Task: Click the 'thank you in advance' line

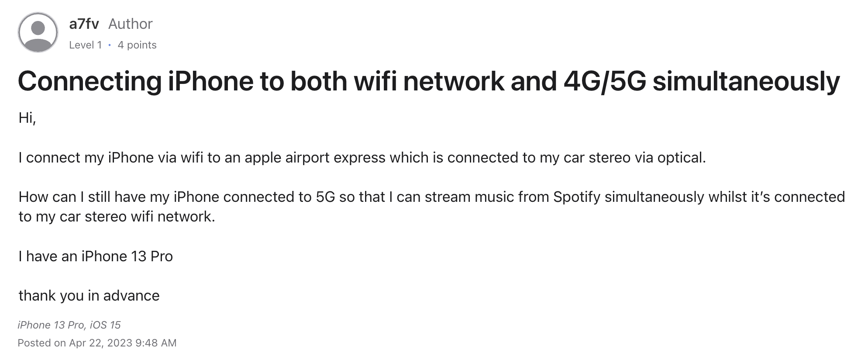Action: pyautogui.click(x=89, y=296)
